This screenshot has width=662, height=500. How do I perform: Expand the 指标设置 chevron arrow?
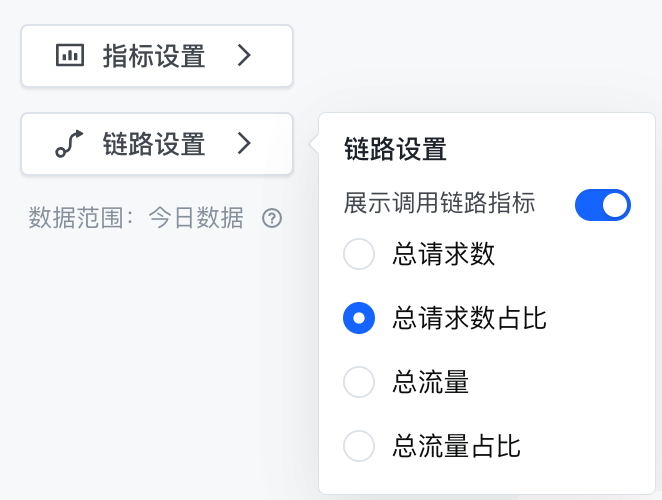coord(245,56)
